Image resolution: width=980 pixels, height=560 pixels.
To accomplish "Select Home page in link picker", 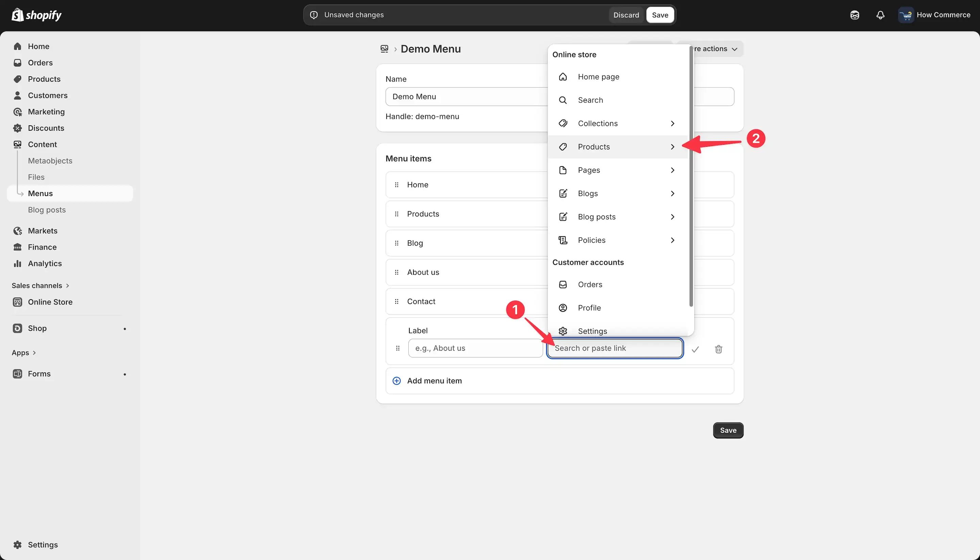I will click(618, 77).
